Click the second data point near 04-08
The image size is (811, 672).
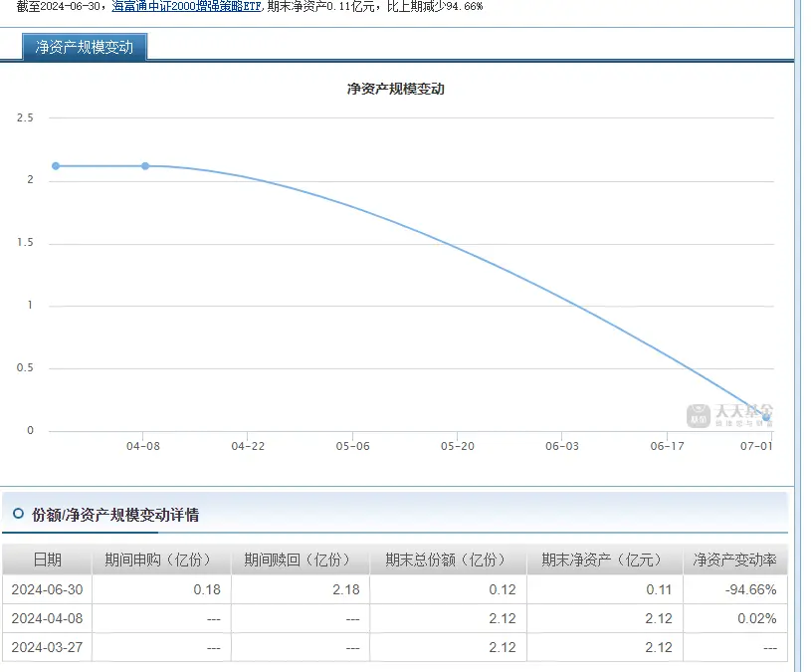(x=145, y=166)
